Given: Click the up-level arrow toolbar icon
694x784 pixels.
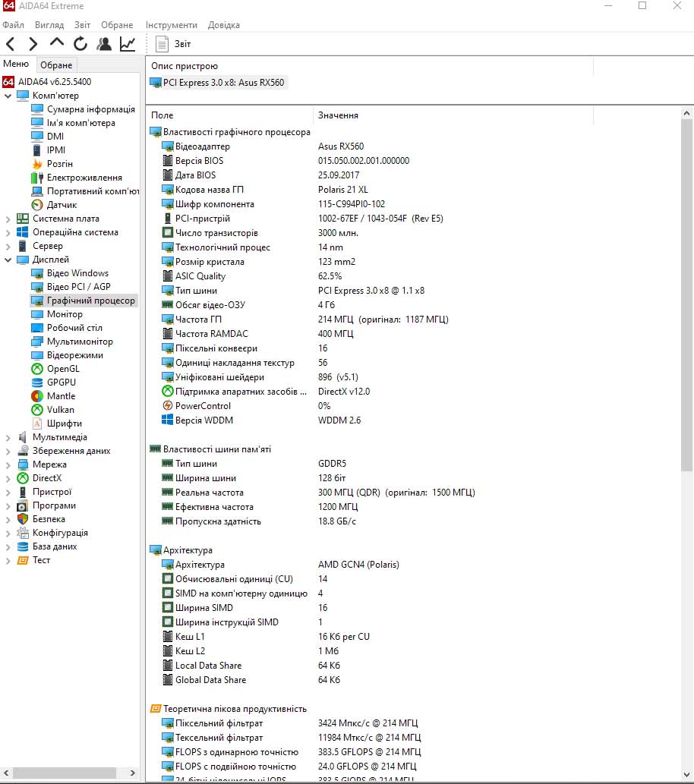Looking at the screenshot, I should (x=56, y=43).
